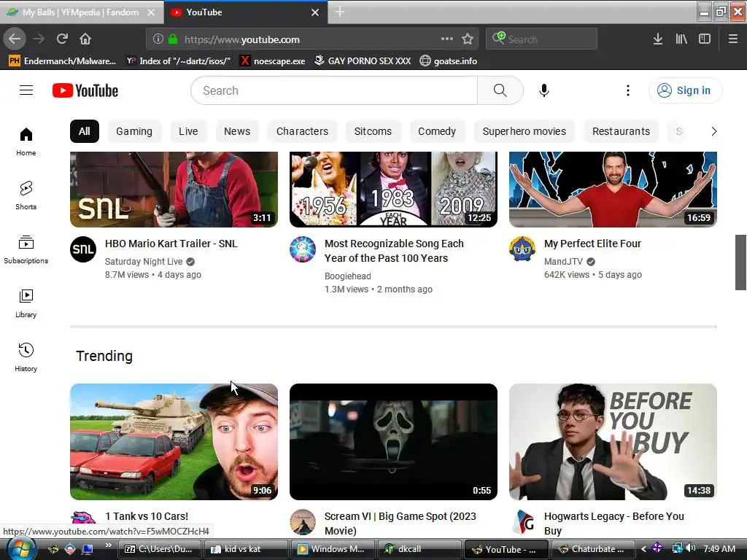Screen dimensions: 747x560
Task: Click the Sign in button
Action: [x=685, y=90]
